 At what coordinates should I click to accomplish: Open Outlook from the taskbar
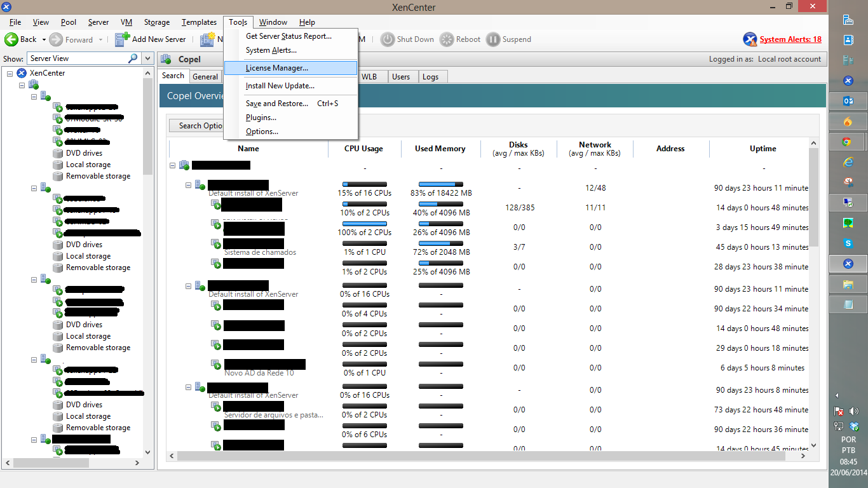(848, 101)
